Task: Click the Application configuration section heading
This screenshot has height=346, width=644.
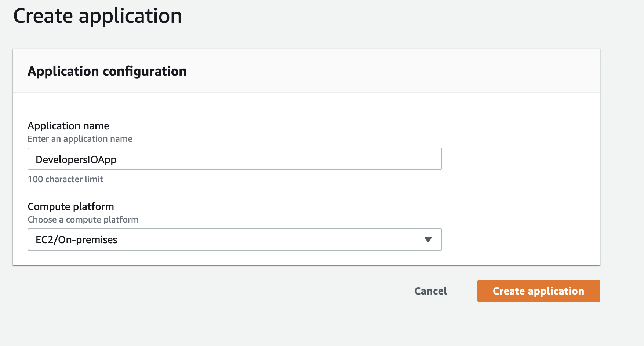Action: (x=107, y=71)
